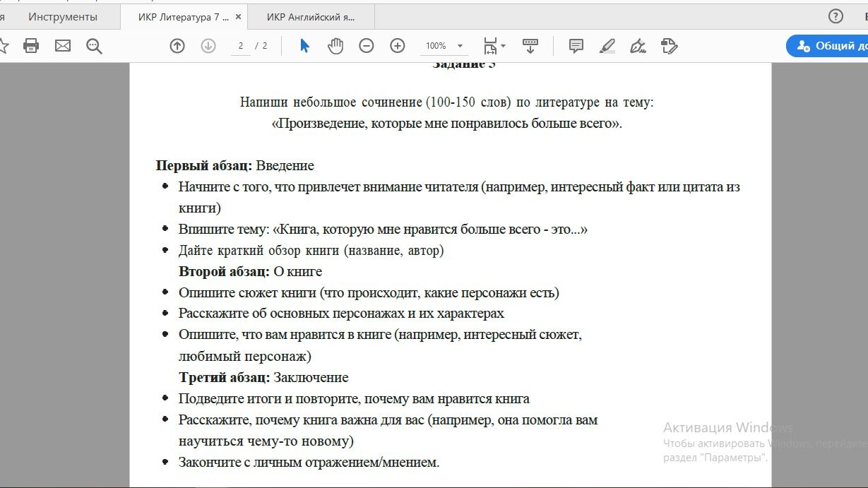868x488 pixels.
Task: Send the file by email (envelope icon)
Action: (x=63, y=46)
